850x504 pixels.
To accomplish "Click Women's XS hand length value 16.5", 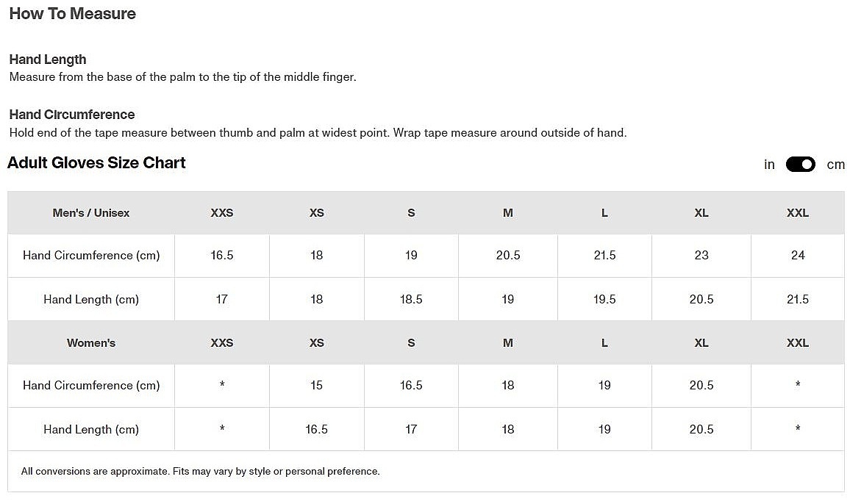I will click(x=316, y=429).
